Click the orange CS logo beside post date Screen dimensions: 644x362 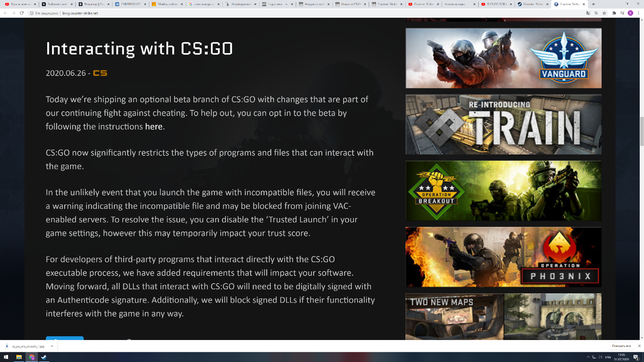(100, 73)
